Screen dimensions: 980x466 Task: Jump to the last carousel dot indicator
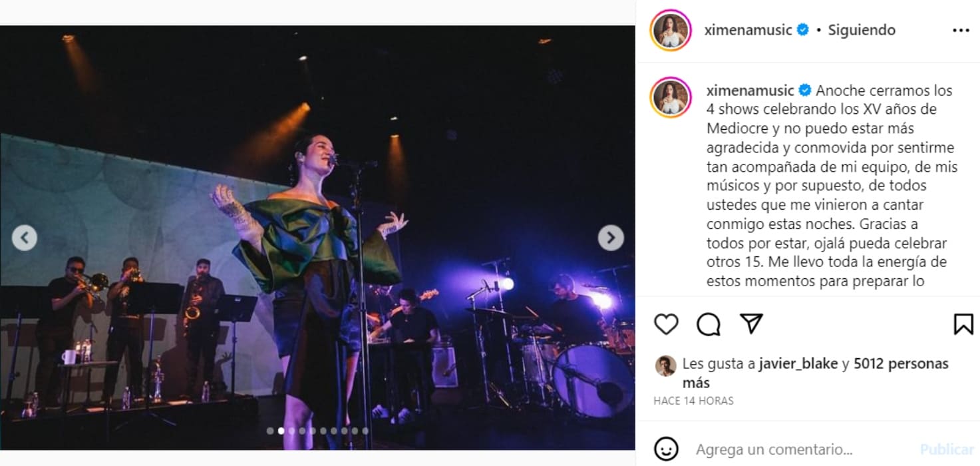pyautogui.click(x=365, y=431)
